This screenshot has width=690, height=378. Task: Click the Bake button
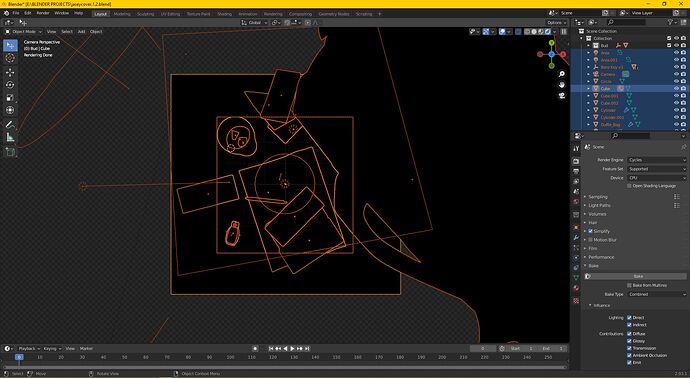(x=635, y=276)
